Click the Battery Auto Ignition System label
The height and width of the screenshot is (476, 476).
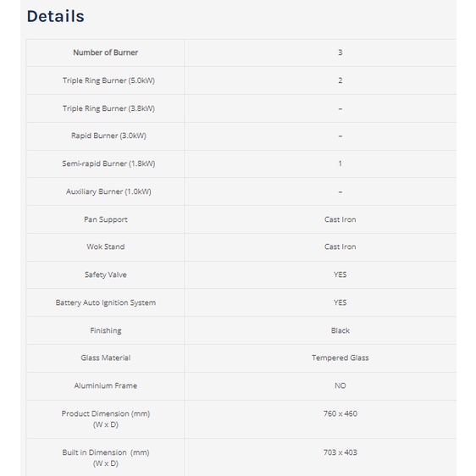pyautogui.click(x=106, y=302)
